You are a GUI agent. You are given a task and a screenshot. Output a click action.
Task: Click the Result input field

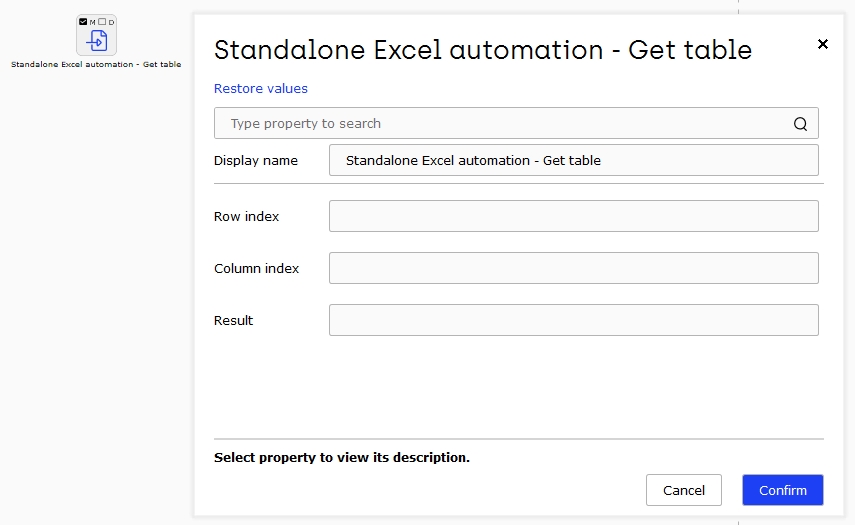[574, 320]
